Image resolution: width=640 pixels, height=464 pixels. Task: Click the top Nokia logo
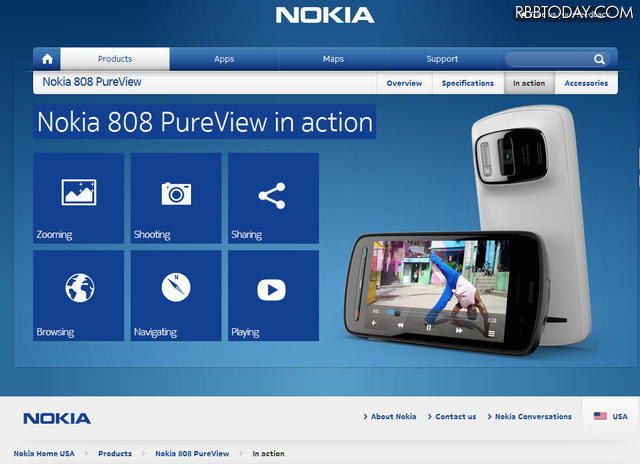click(x=325, y=15)
